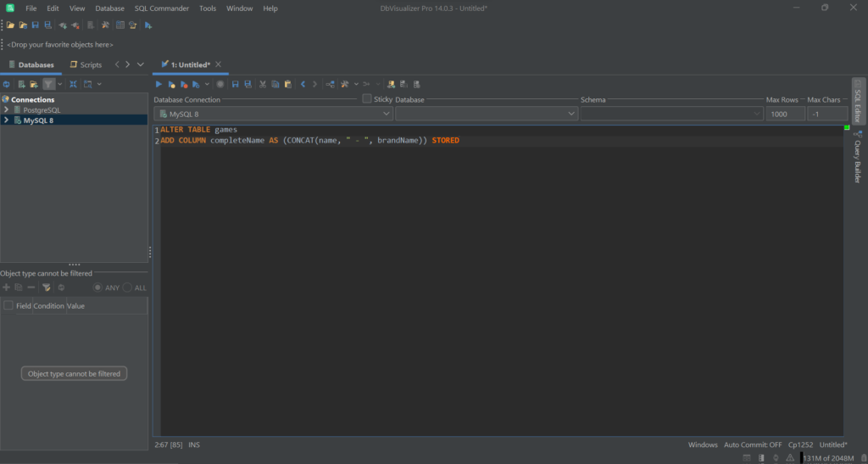Click the warning triangle icon in status bar

coord(790,458)
